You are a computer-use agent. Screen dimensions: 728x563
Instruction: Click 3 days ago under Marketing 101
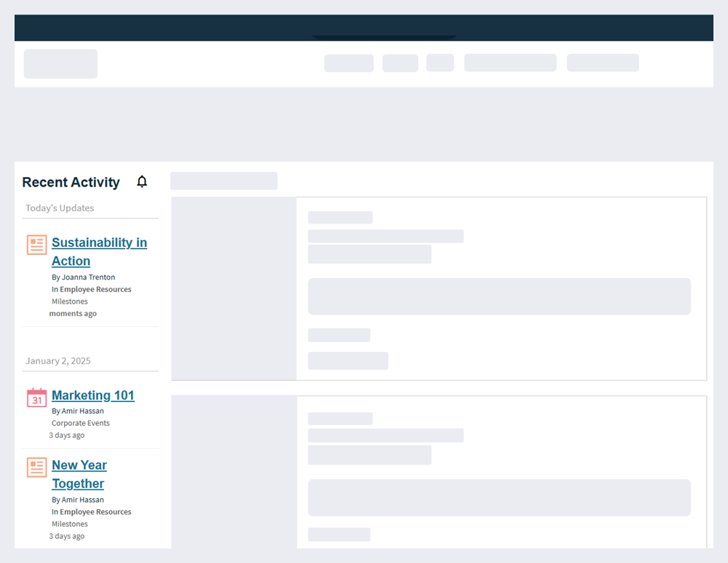pyautogui.click(x=67, y=436)
